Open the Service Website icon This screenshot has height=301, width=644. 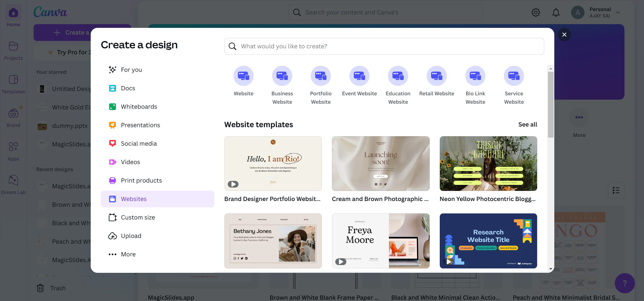pyautogui.click(x=514, y=76)
